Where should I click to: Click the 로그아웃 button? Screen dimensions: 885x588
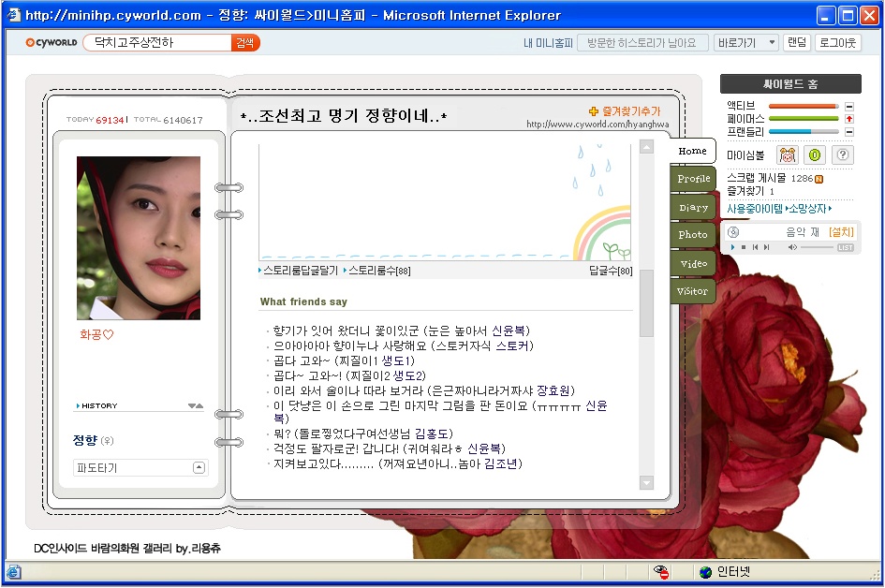pos(837,43)
